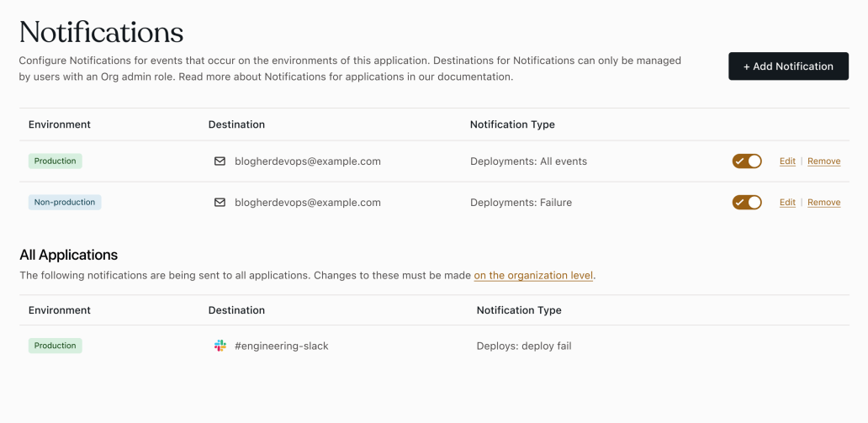
Task: Click the Add Notification button
Action: 788,66
